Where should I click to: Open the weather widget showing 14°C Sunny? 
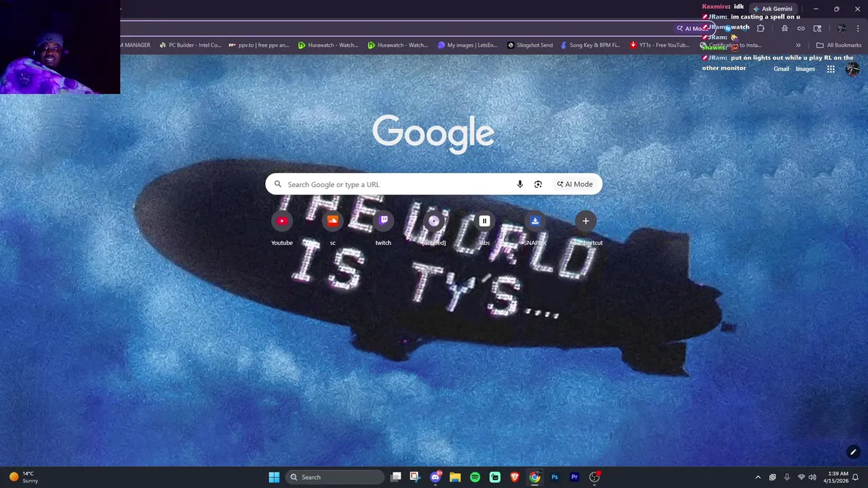[23, 477]
